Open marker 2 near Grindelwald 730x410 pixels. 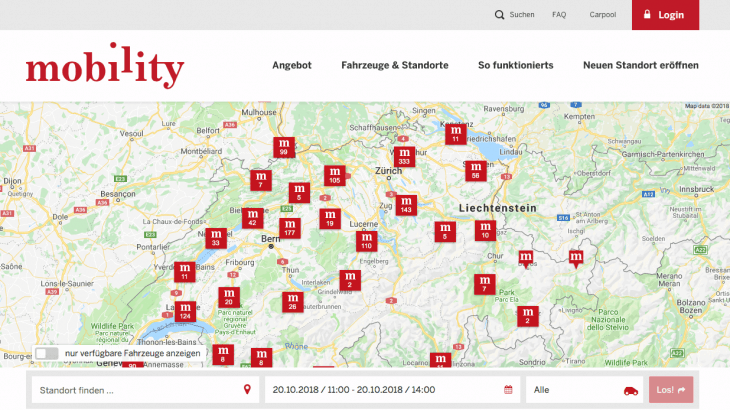click(350, 280)
